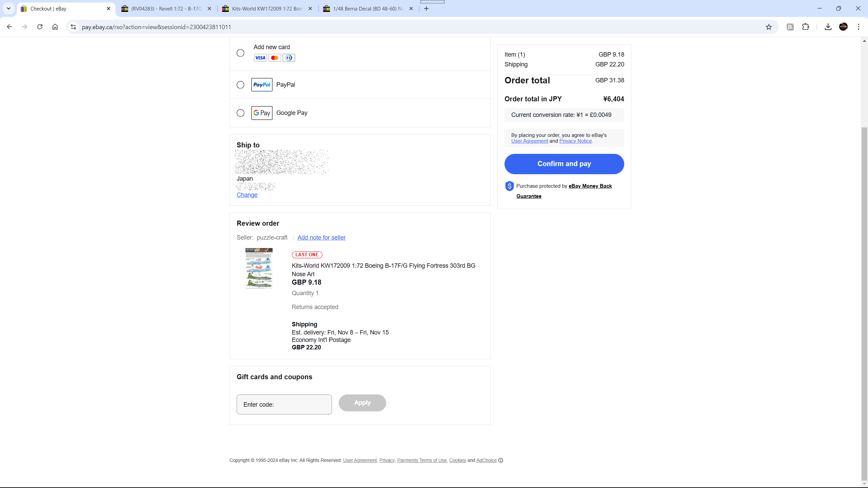868x488 pixels.
Task: Open the Privacy Notice link
Action: pos(575,141)
